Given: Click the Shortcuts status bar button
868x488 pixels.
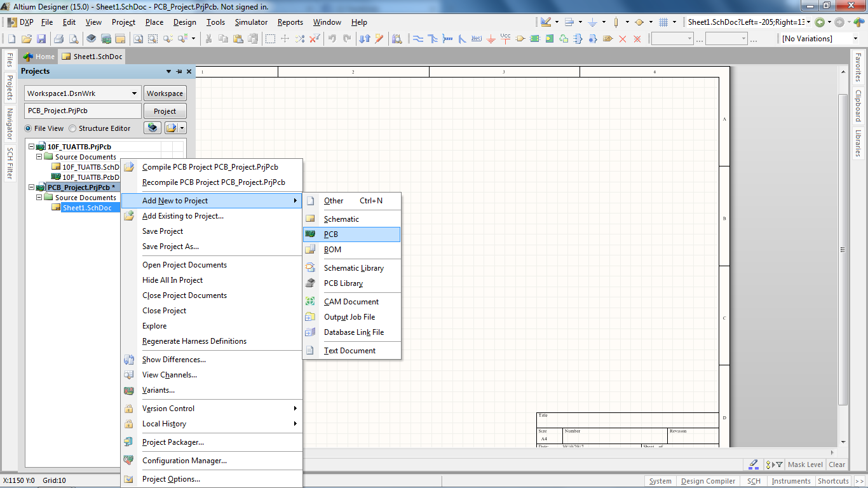Looking at the screenshot, I should click(x=833, y=481).
